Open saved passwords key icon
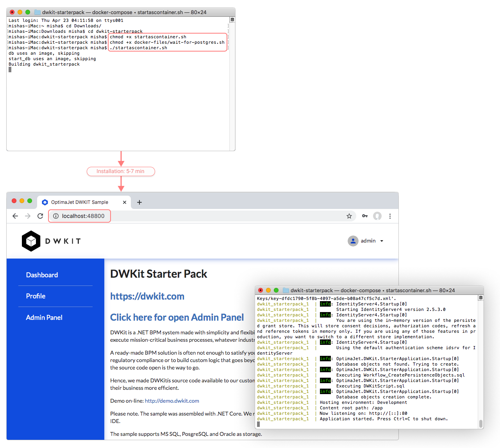Screen dimensions: 500x448 [365, 216]
